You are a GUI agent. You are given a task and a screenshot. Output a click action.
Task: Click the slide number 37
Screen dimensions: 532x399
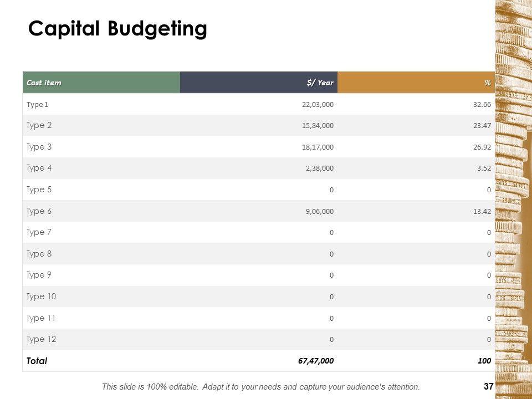488,387
